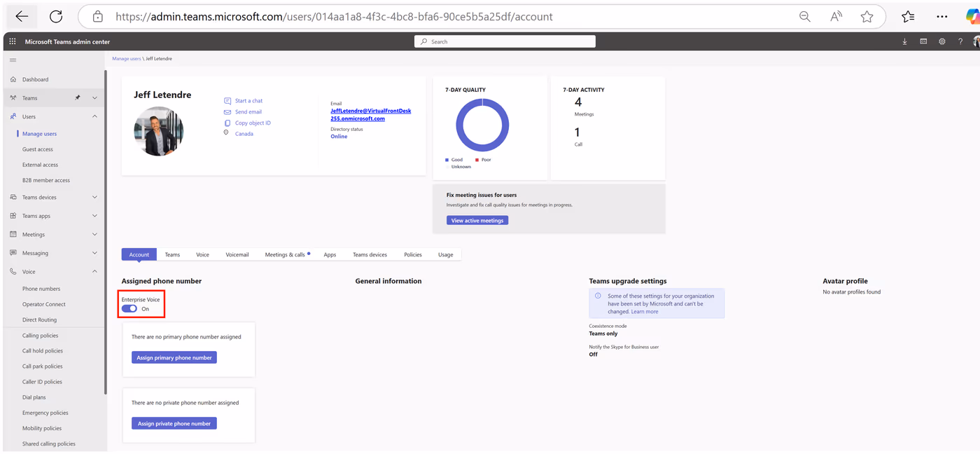Viewport: 980px width, 454px height.
Task: Open External access in sidebar
Action: click(40, 165)
